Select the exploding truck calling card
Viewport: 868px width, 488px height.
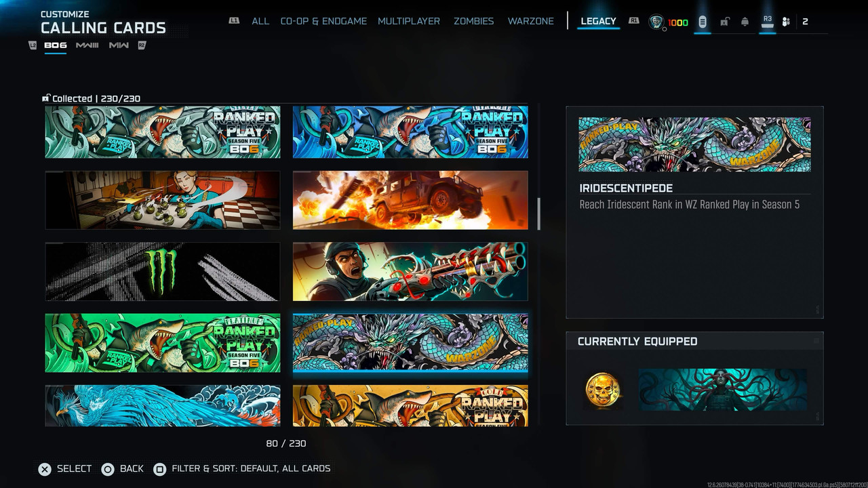pos(410,200)
